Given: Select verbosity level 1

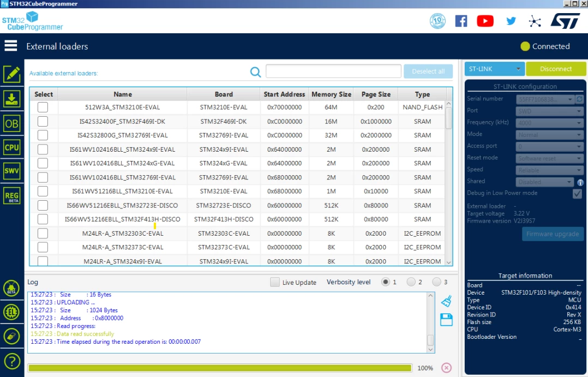Looking at the screenshot, I should [386, 282].
